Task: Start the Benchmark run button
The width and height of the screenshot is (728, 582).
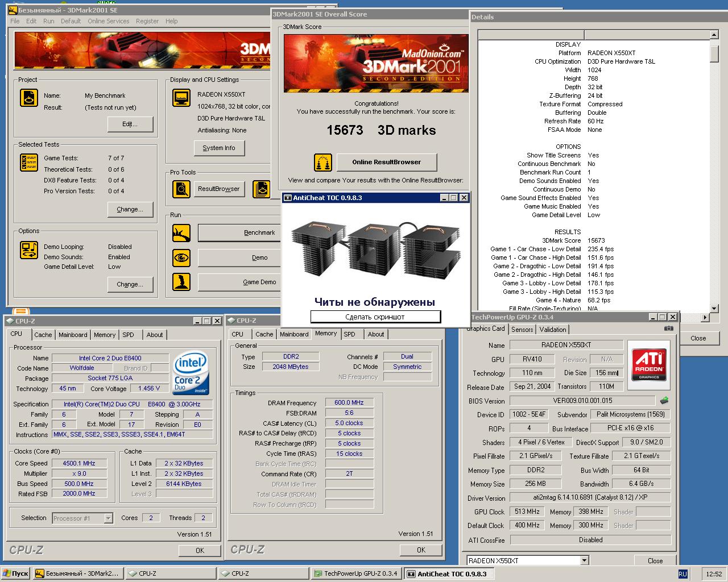Action: 241,232
